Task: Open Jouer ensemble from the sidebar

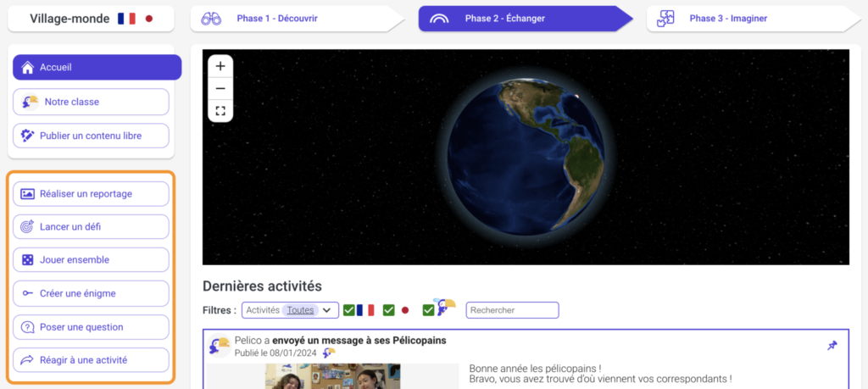Action: tap(91, 260)
